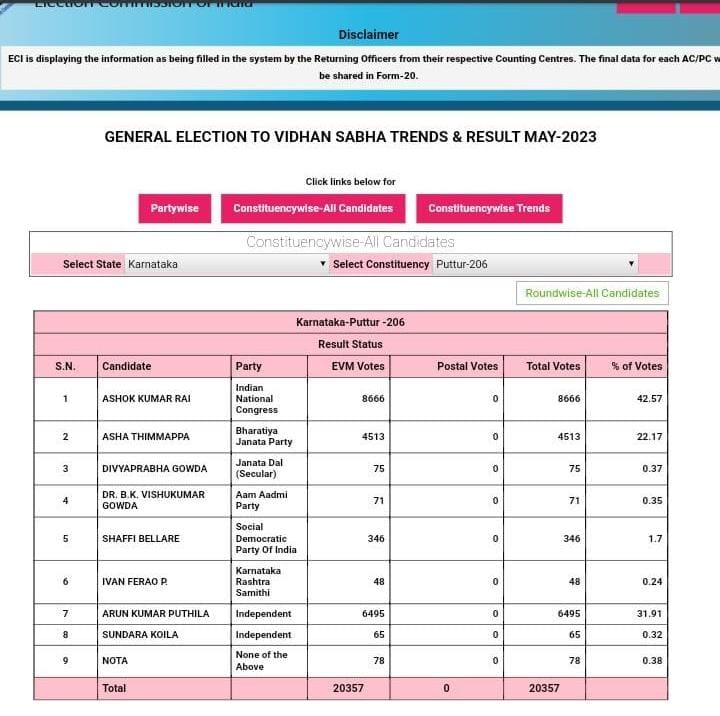Click the Disclaimer heading
The width and height of the screenshot is (720, 716).
click(x=368, y=35)
